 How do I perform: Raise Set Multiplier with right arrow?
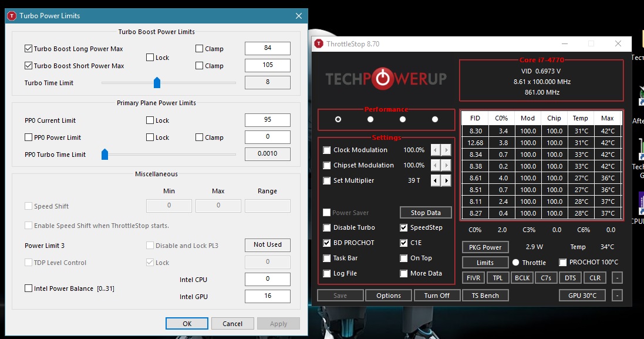coord(446,180)
